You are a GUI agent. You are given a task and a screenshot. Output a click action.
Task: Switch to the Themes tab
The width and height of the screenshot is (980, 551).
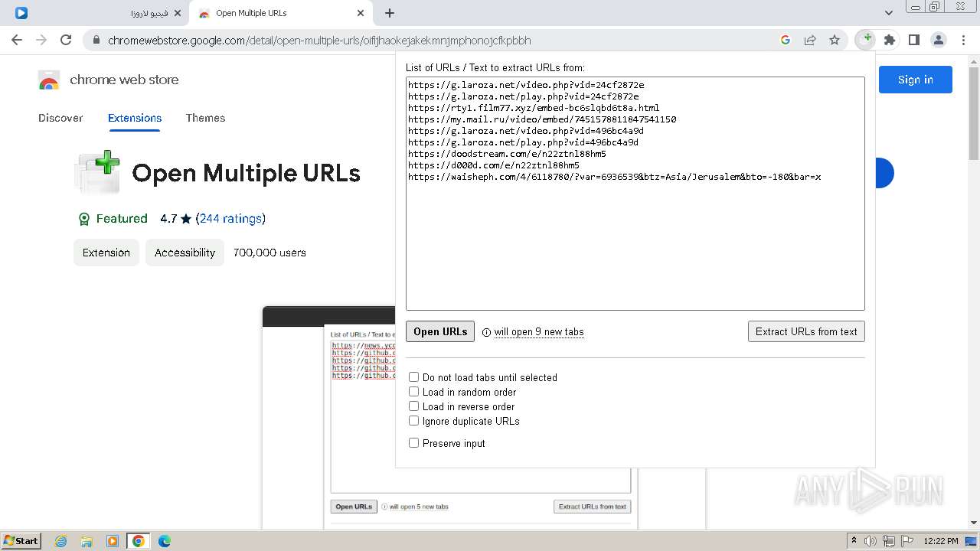coord(205,118)
